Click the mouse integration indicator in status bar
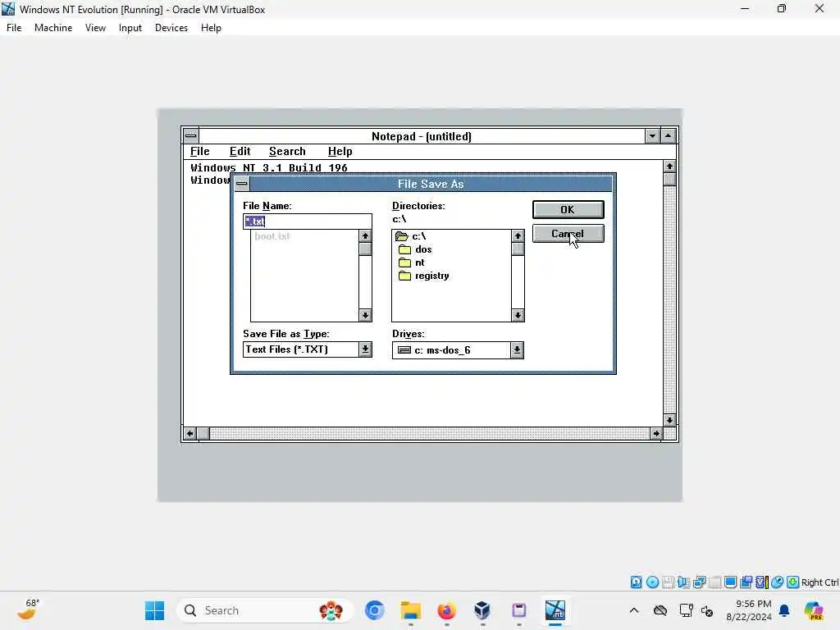Screen dimensions: 840x630 (x=778, y=582)
